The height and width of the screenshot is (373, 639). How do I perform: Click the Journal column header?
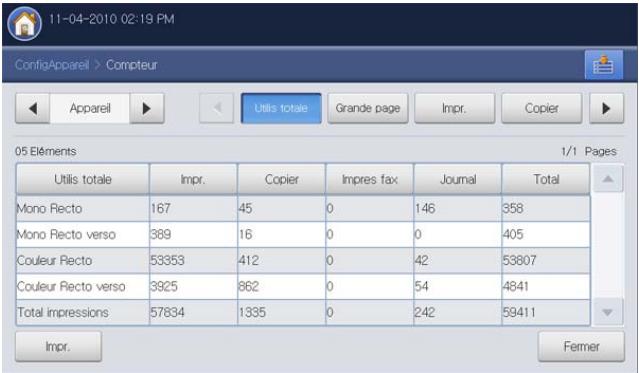tap(458, 179)
